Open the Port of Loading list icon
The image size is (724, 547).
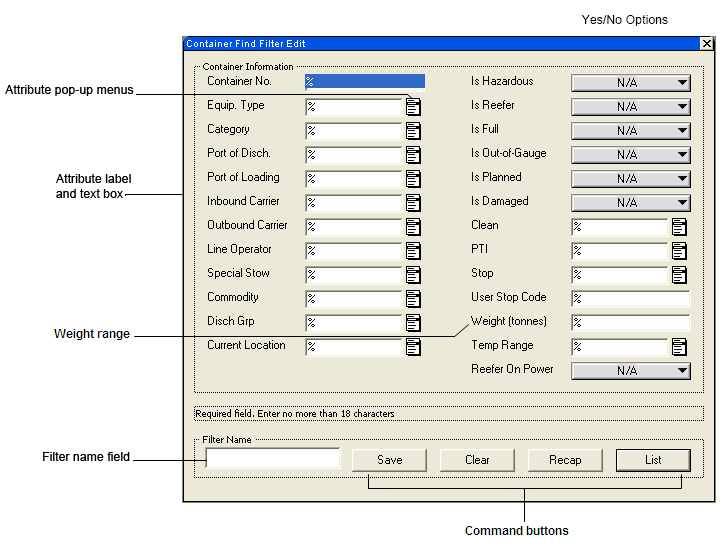pyautogui.click(x=413, y=179)
